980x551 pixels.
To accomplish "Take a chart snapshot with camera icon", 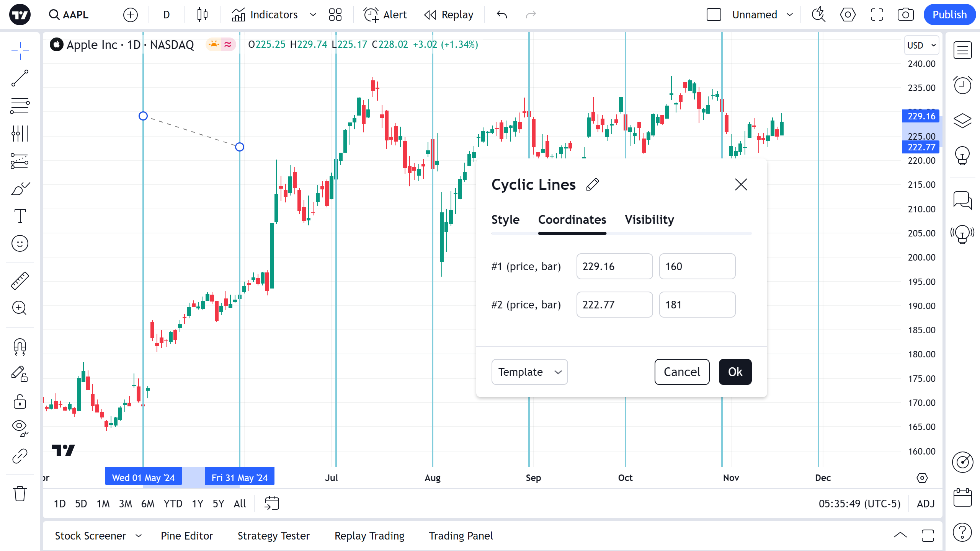I will [x=905, y=15].
